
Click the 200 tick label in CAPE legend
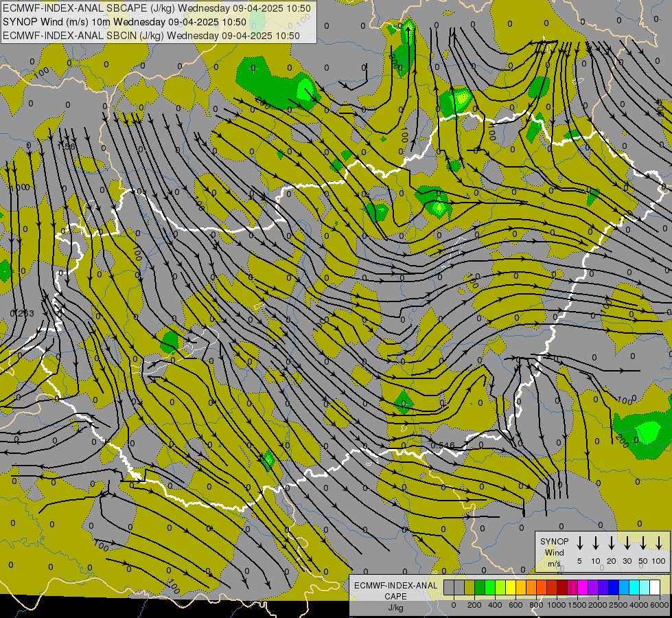(x=474, y=605)
